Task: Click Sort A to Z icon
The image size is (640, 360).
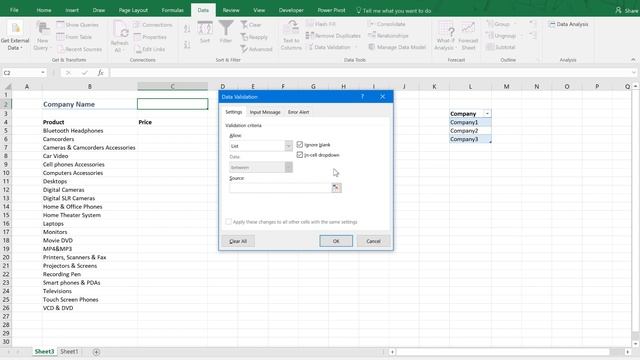Action: pyautogui.click(x=187, y=29)
